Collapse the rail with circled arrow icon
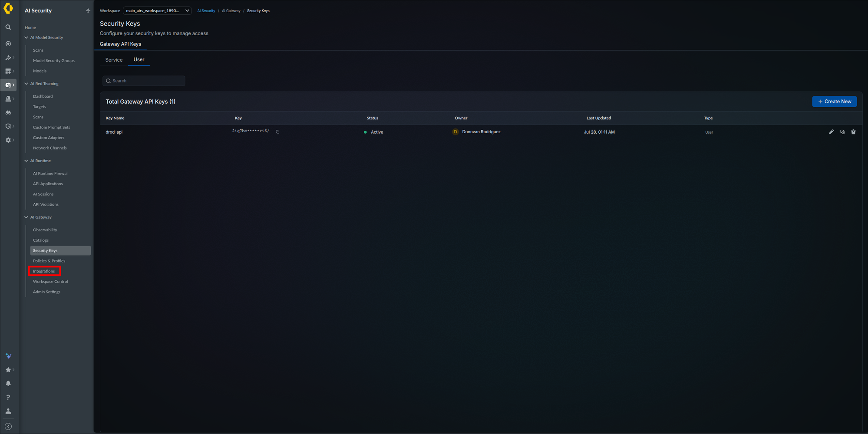 click(x=8, y=427)
